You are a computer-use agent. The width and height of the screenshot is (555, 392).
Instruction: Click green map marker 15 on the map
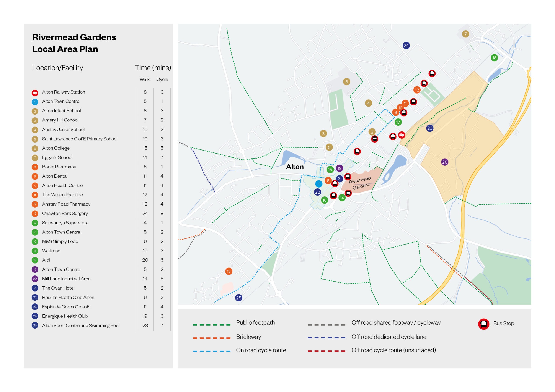330,170
